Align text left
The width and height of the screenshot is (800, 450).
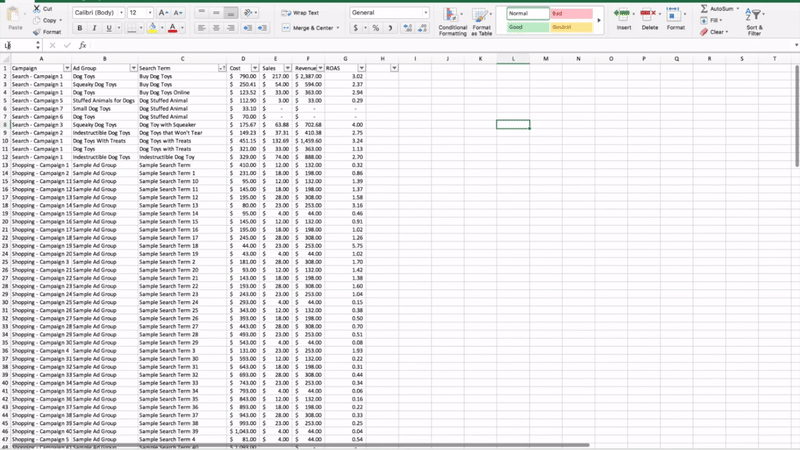pos(202,28)
